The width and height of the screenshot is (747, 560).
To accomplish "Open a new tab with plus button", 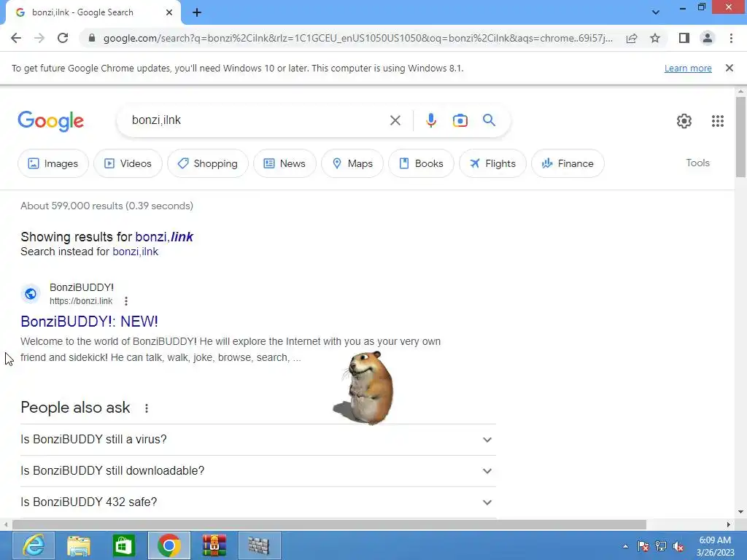I will tap(197, 12).
